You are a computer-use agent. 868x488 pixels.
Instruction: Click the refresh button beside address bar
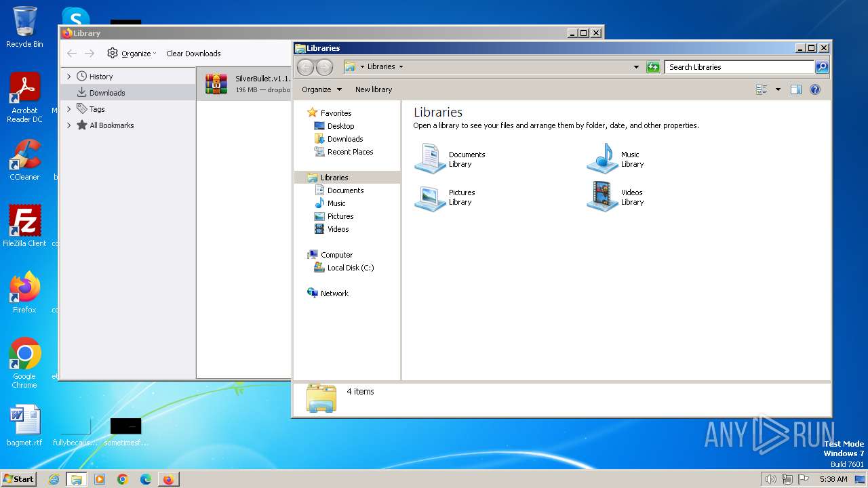[x=653, y=66]
